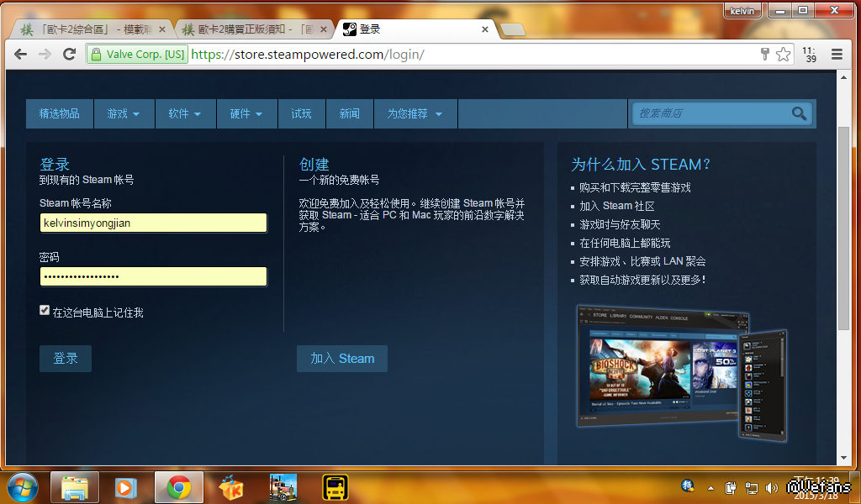Open the orange box K taskbar app
Screen dimensions: 861x504
pos(231,487)
